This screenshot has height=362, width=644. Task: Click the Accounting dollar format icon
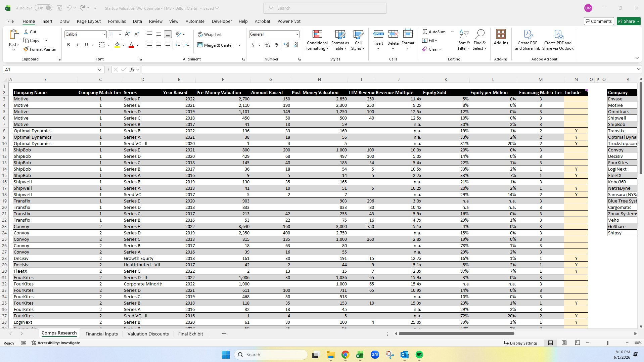click(253, 45)
